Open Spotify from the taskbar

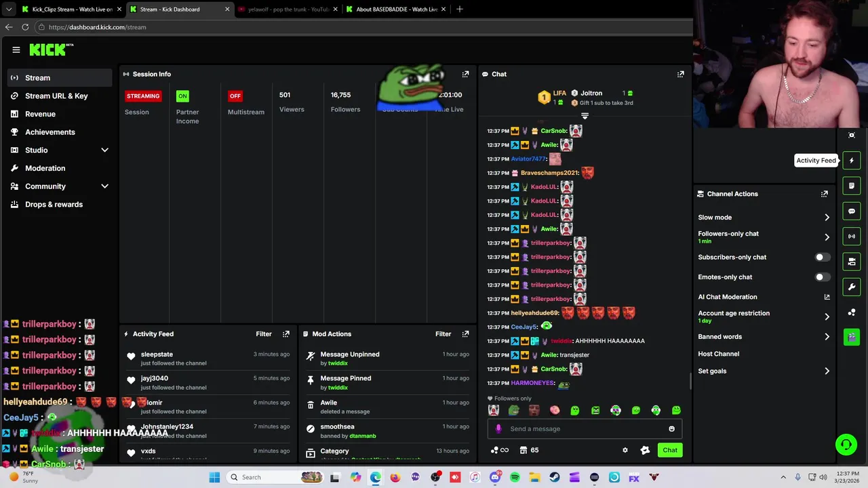(515, 477)
